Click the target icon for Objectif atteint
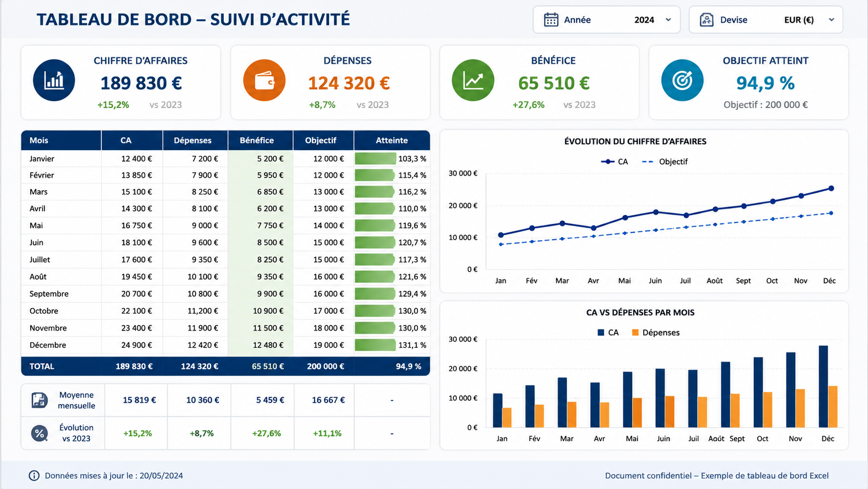 [682, 81]
